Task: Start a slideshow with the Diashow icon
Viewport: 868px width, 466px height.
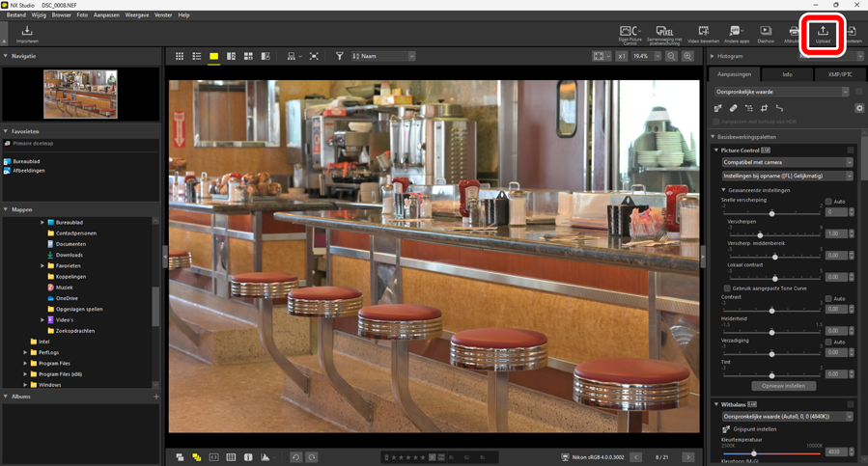Action: (765, 34)
